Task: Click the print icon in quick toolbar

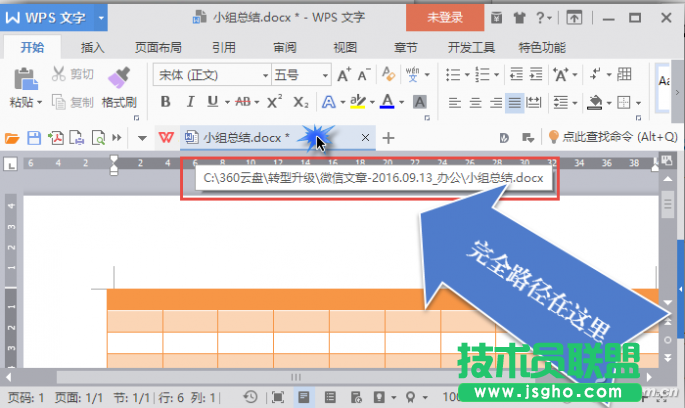Action: [77, 138]
